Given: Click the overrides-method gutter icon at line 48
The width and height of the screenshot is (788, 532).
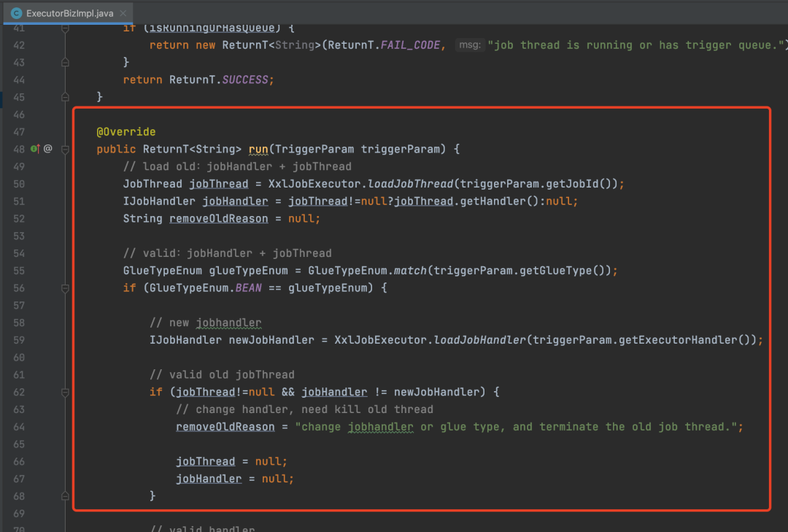Looking at the screenshot, I should pyautogui.click(x=35, y=149).
